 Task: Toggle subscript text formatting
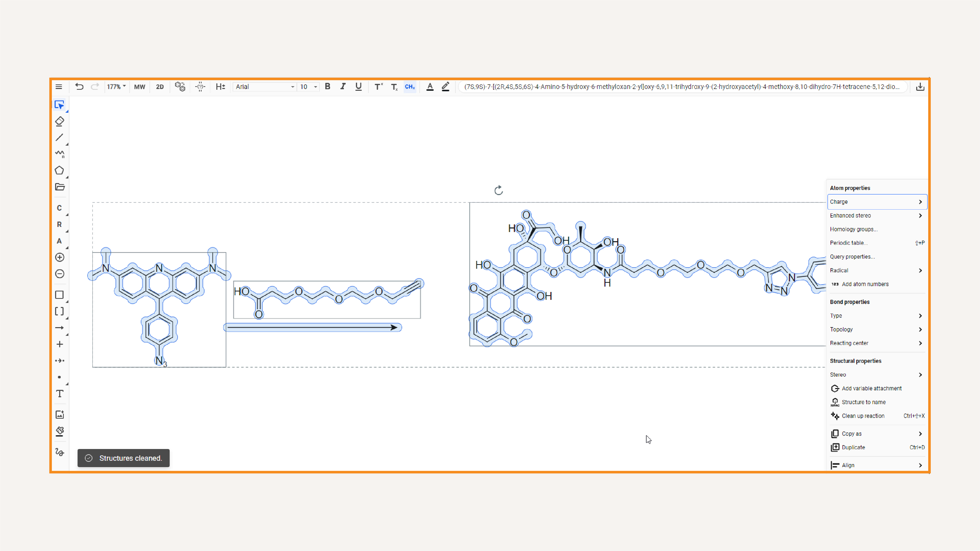click(x=394, y=87)
